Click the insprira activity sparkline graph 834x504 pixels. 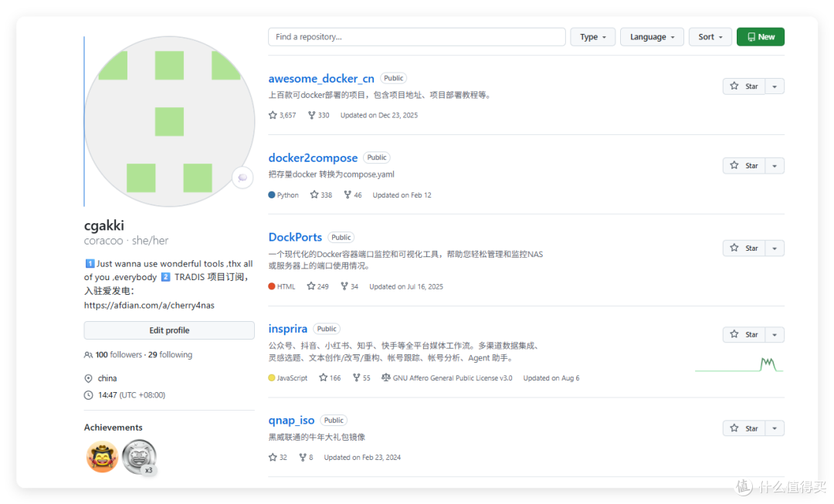click(739, 365)
